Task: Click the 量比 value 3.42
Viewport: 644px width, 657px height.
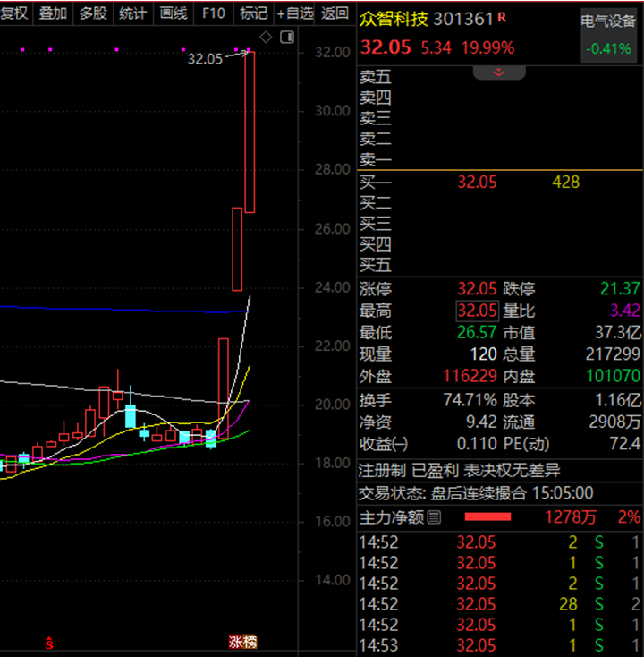Action: coord(625,311)
